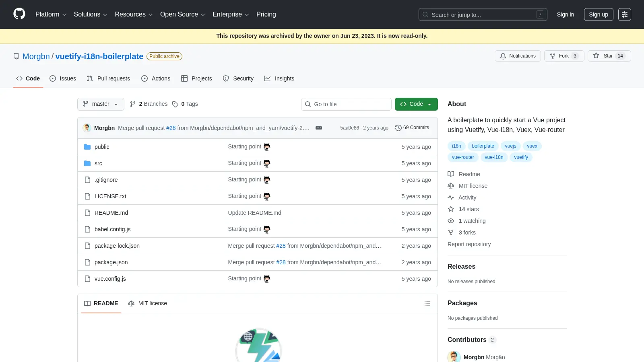Open the 2 Branches list

coord(149,104)
